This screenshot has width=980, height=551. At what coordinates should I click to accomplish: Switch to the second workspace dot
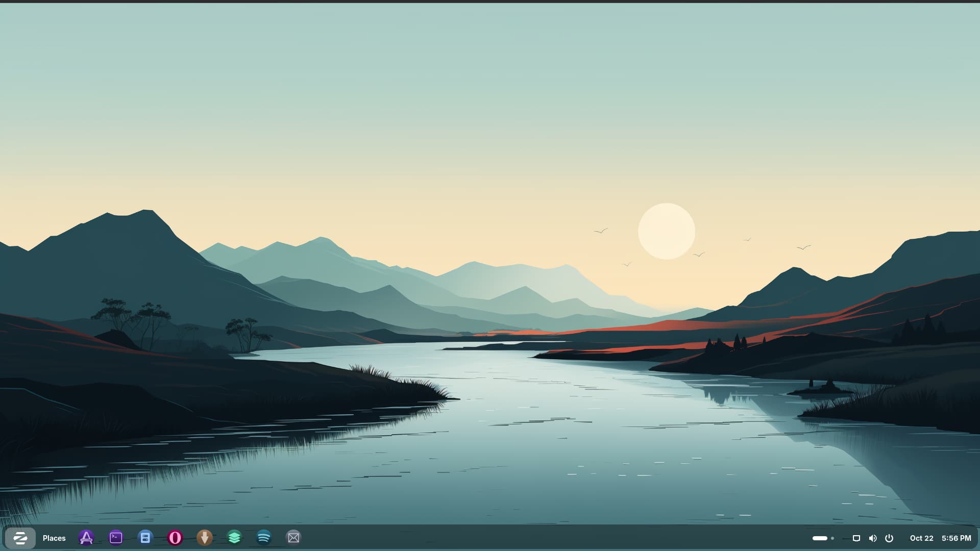point(832,538)
